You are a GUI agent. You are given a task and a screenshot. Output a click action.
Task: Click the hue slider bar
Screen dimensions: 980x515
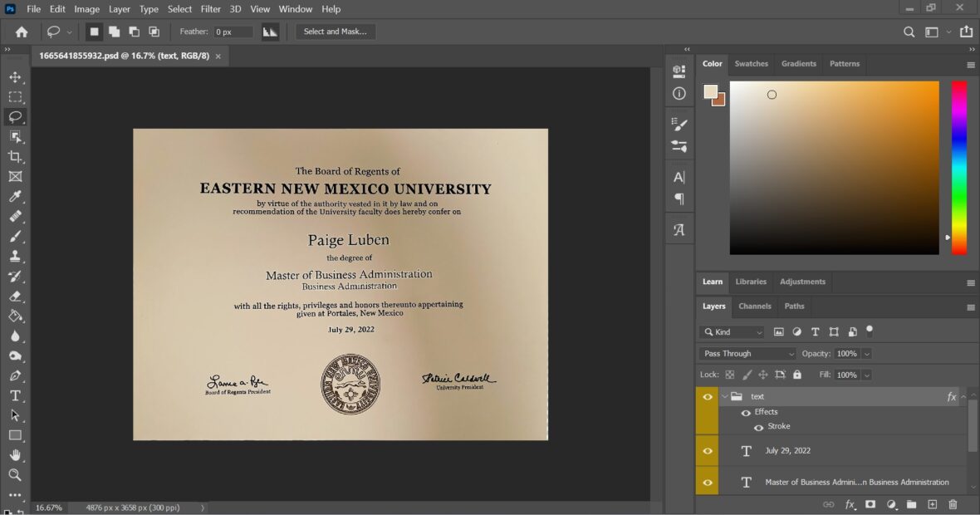point(959,168)
